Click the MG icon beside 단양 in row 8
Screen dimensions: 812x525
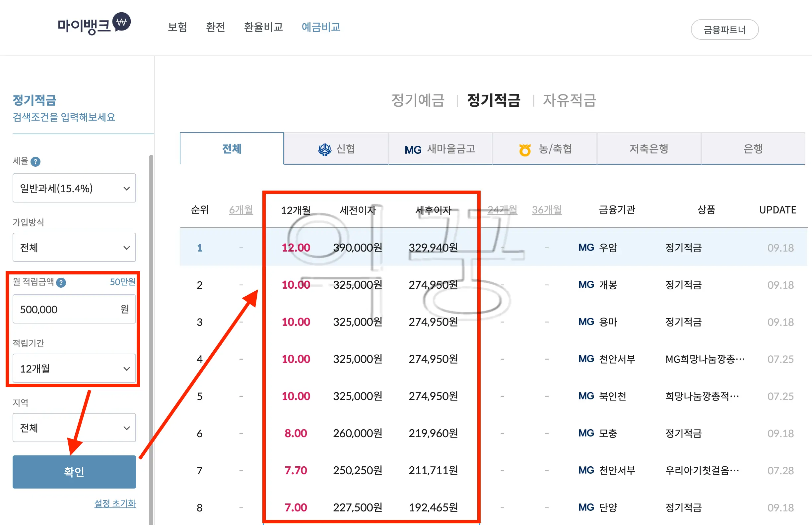[x=586, y=507]
